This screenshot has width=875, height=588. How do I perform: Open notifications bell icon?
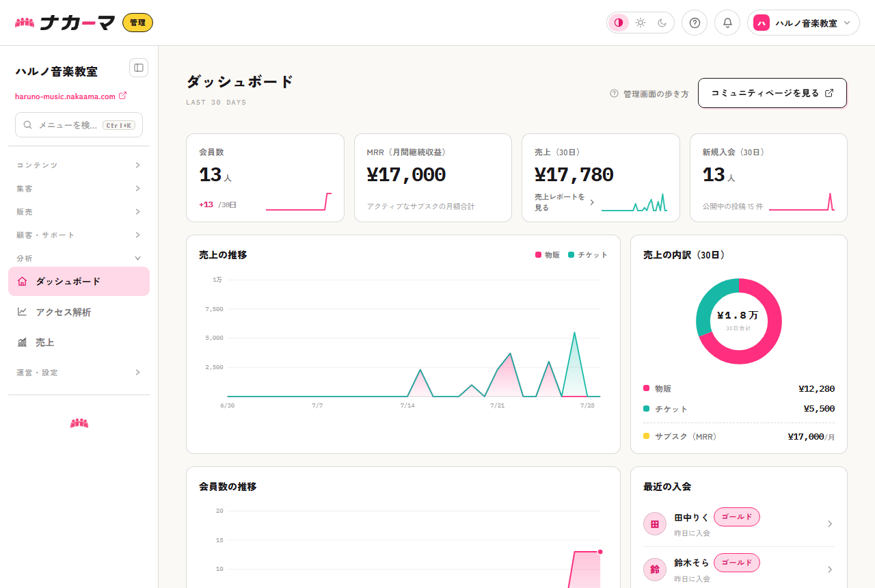pyautogui.click(x=727, y=23)
